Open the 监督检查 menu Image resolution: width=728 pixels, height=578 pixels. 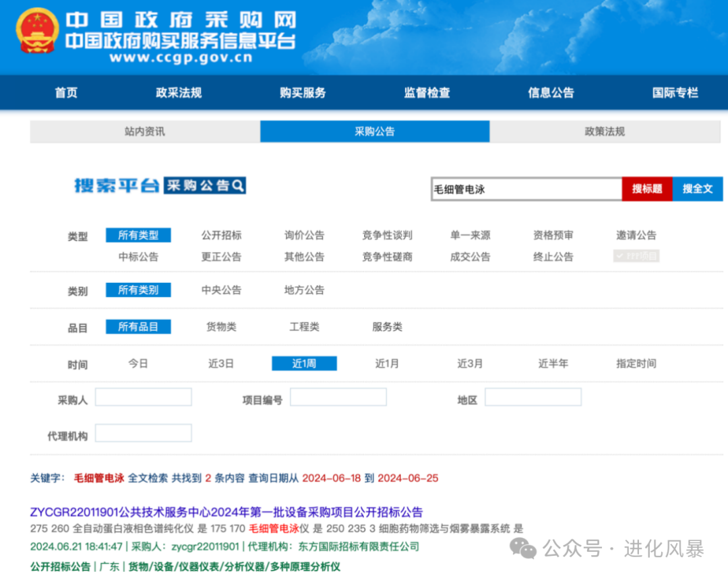click(x=427, y=93)
